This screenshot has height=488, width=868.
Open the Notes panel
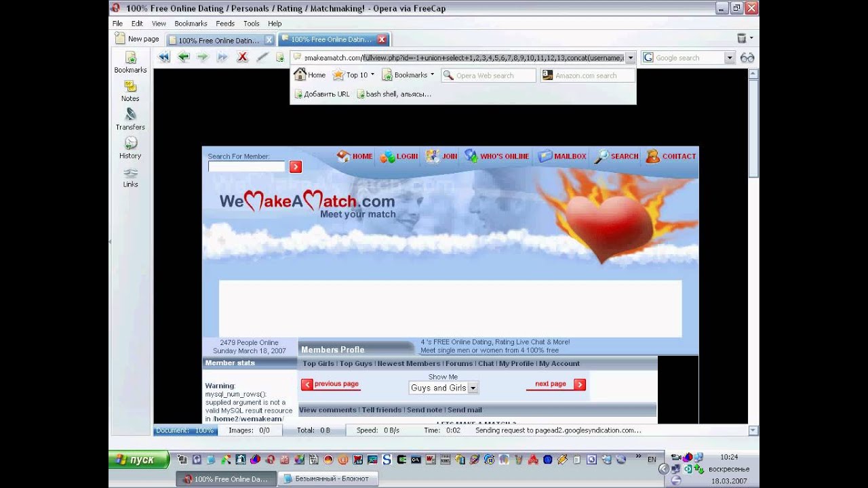(130, 91)
